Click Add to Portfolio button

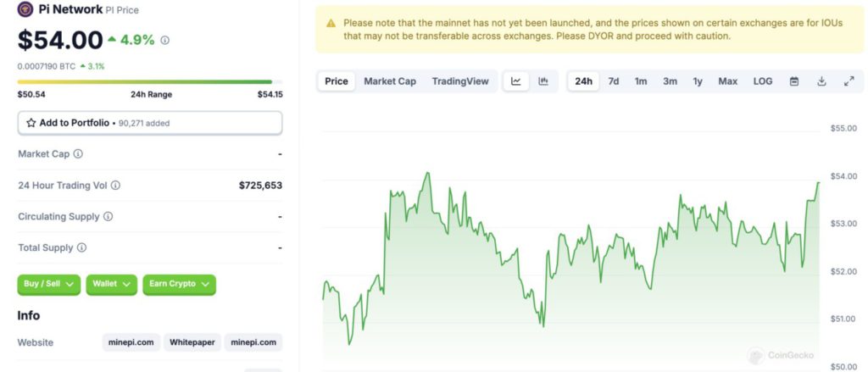(x=150, y=123)
